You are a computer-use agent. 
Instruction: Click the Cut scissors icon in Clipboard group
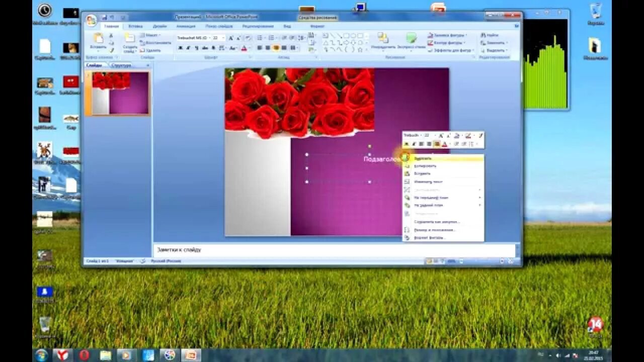[111, 35]
